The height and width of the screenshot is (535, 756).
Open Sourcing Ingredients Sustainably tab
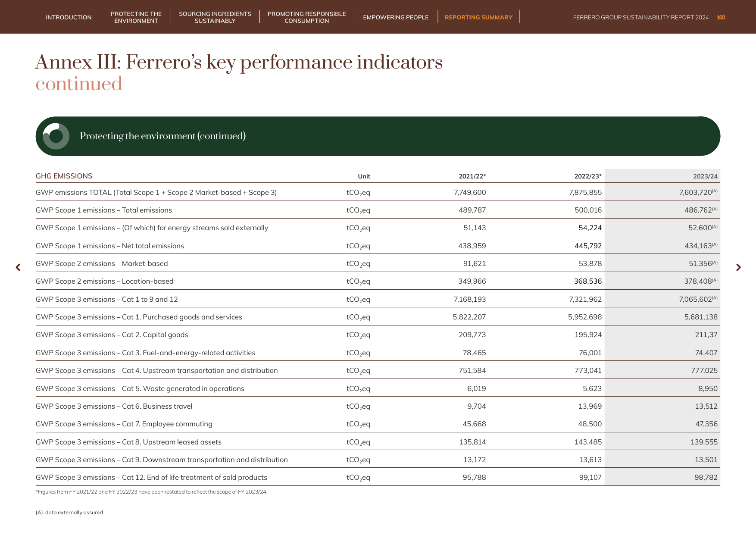pyautogui.click(x=215, y=17)
